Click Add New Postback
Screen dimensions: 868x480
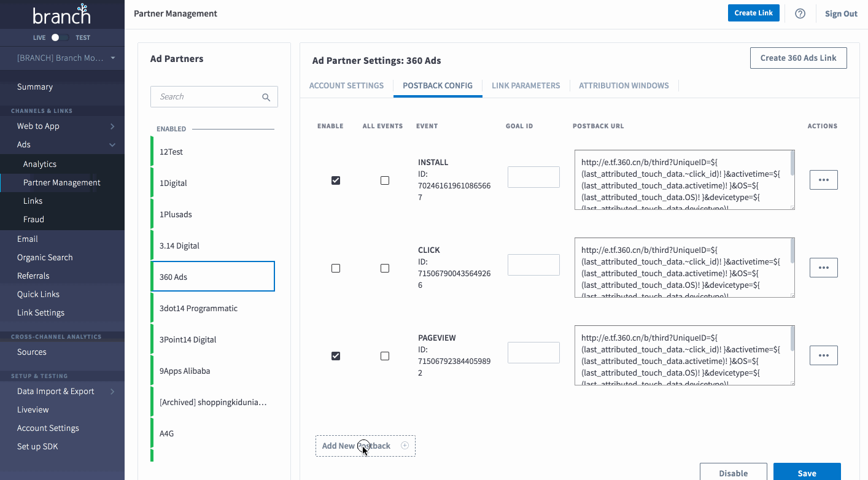pyautogui.click(x=365, y=446)
